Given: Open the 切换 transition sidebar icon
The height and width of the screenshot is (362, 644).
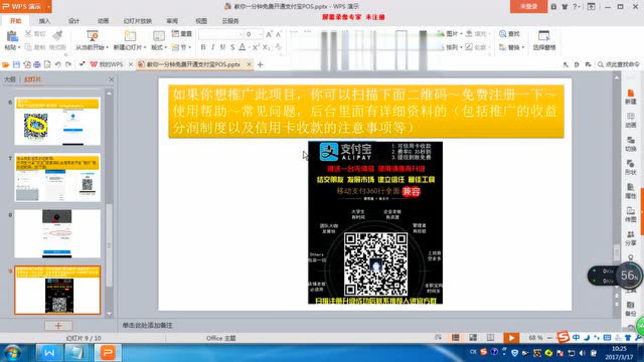Looking at the screenshot, I should 630,143.
